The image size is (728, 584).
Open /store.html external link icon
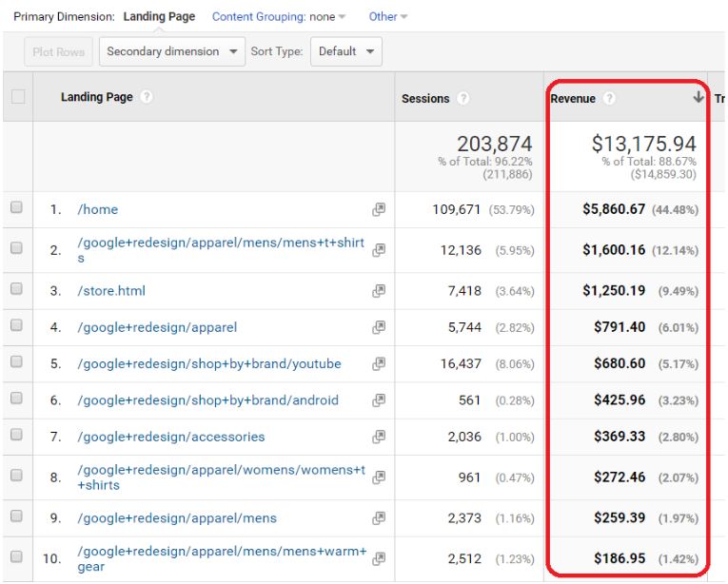pyautogui.click(x=379, y=291)
